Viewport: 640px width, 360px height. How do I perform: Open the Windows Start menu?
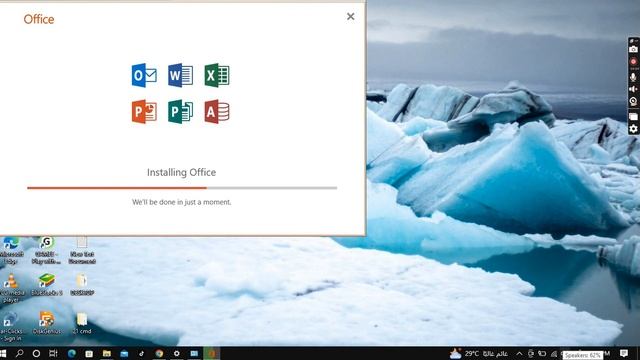point(4,353)
